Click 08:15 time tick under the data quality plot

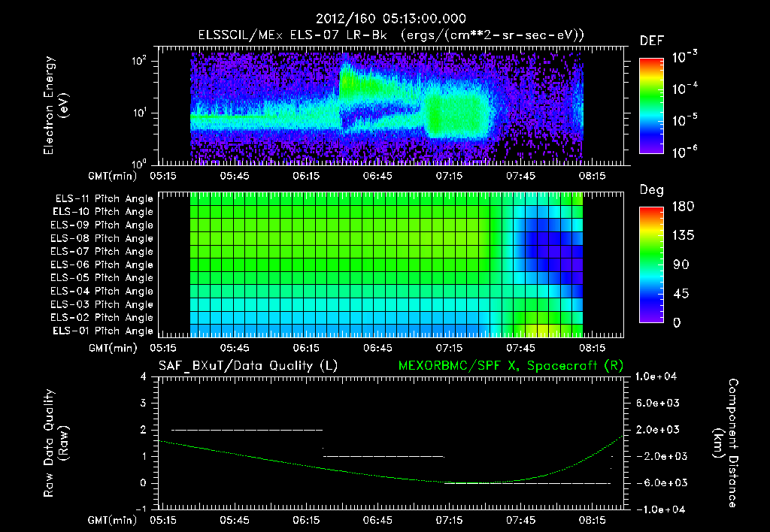pyautogui.click(x=593, y=520)
